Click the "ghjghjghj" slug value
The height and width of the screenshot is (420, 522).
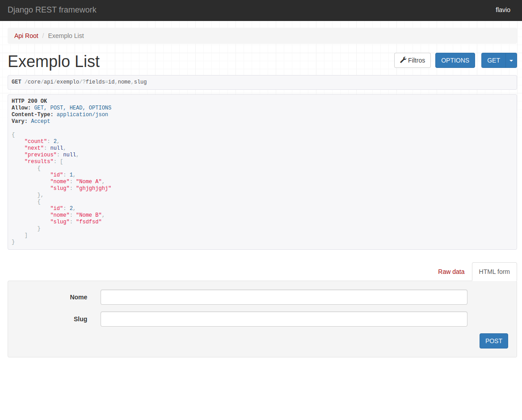click(93, 189)
